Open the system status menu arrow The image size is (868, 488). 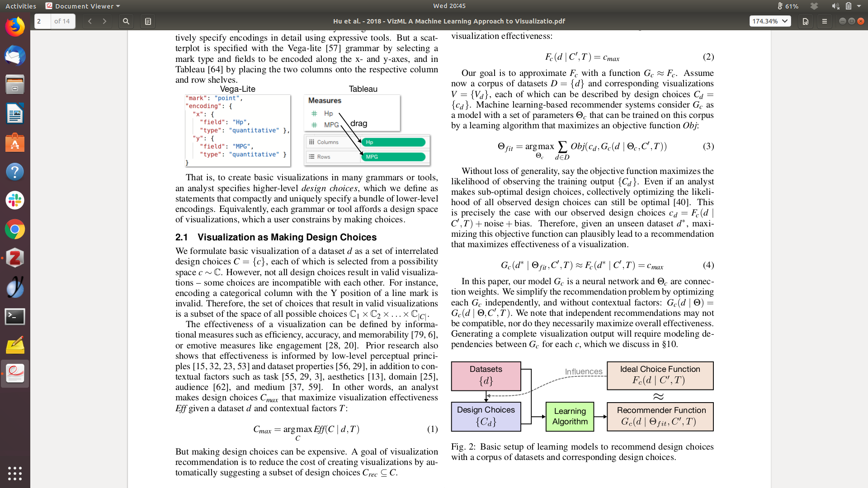[x=859, y=6]
